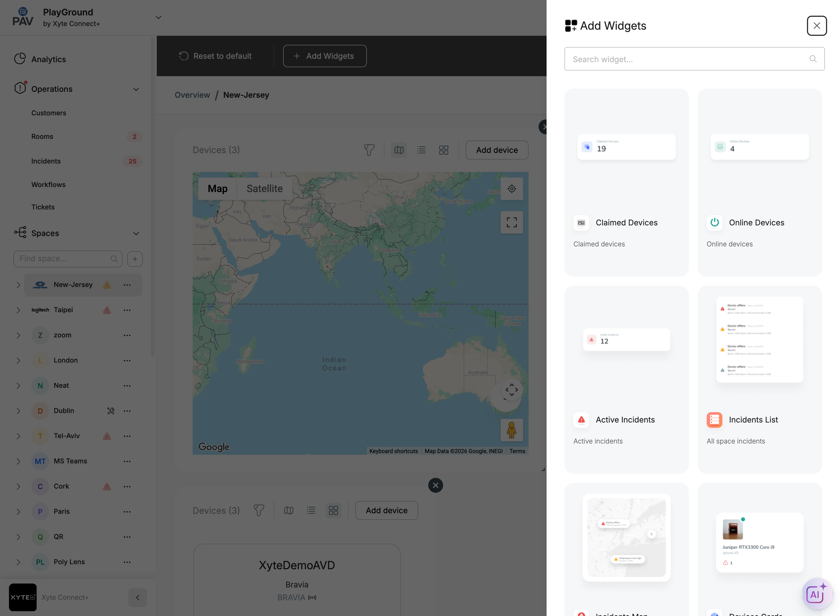
Task: Click the Claimed Devices barcode icon
Action: 581,223
